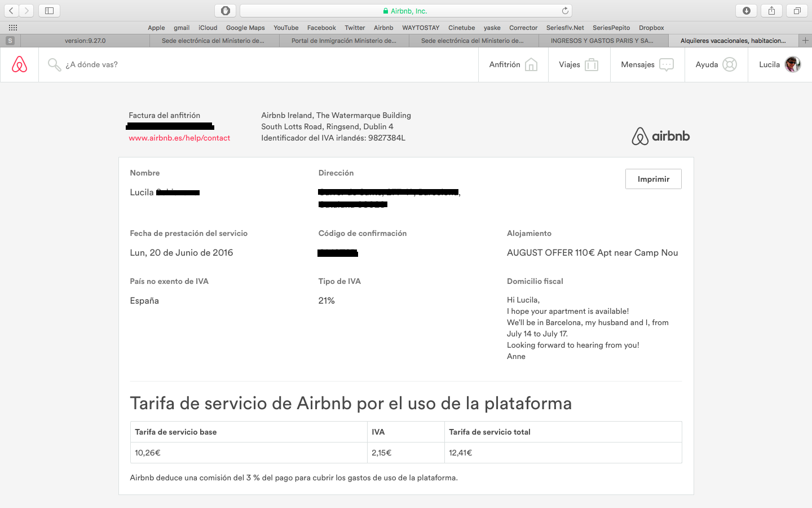Screen dimensions: 812x508
Task: Open the yaske bookmark
Action: point(492,28)
